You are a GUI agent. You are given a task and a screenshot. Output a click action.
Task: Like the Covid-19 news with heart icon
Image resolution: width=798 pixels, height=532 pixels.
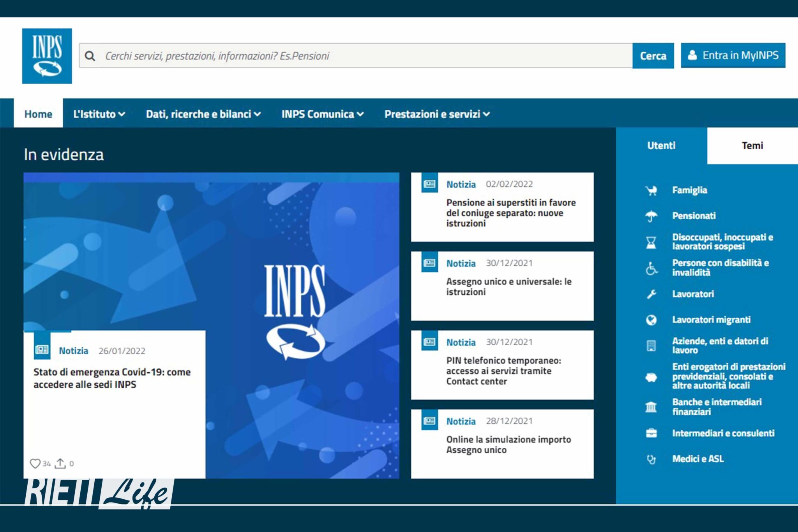[x=35, y=463]
